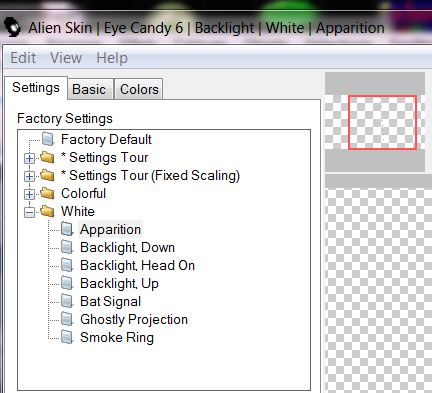Click the Smoke Ring preset icon
432x393 pixels.
(67, 337)
